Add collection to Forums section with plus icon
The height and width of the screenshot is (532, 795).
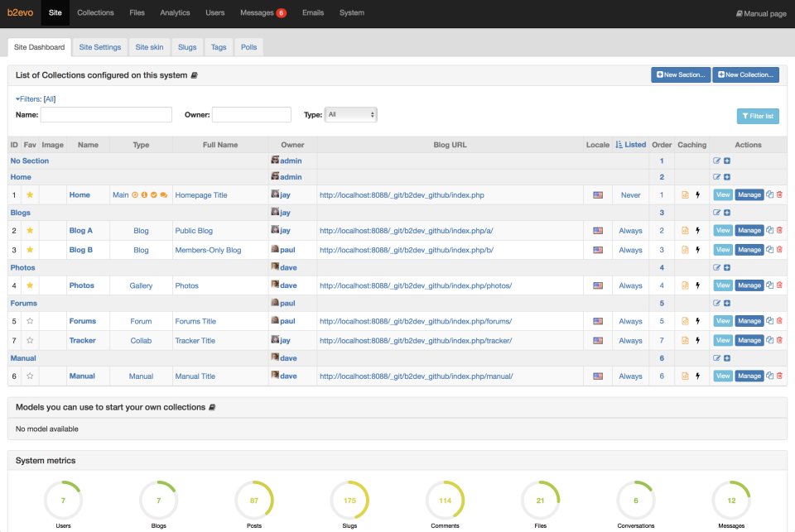click(x=727, y=304)
